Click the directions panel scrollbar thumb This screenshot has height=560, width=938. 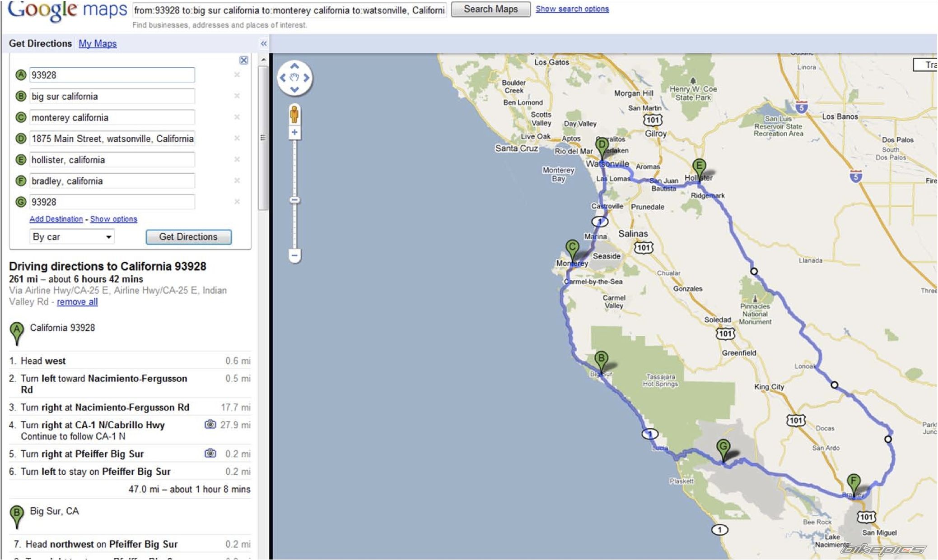[263, 138]
